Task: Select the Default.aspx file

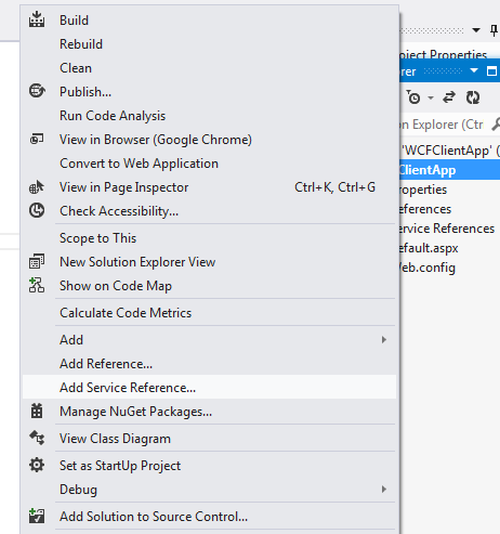Action: 429,248
